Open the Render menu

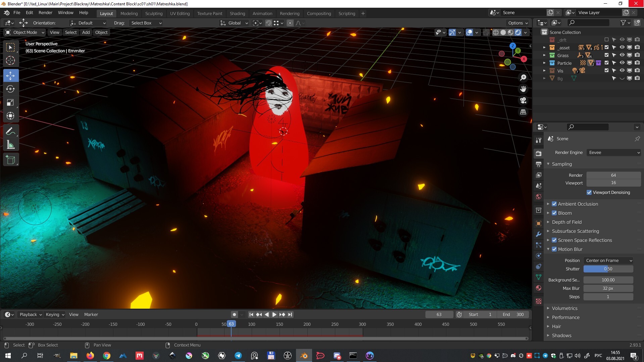pos(45,13)
